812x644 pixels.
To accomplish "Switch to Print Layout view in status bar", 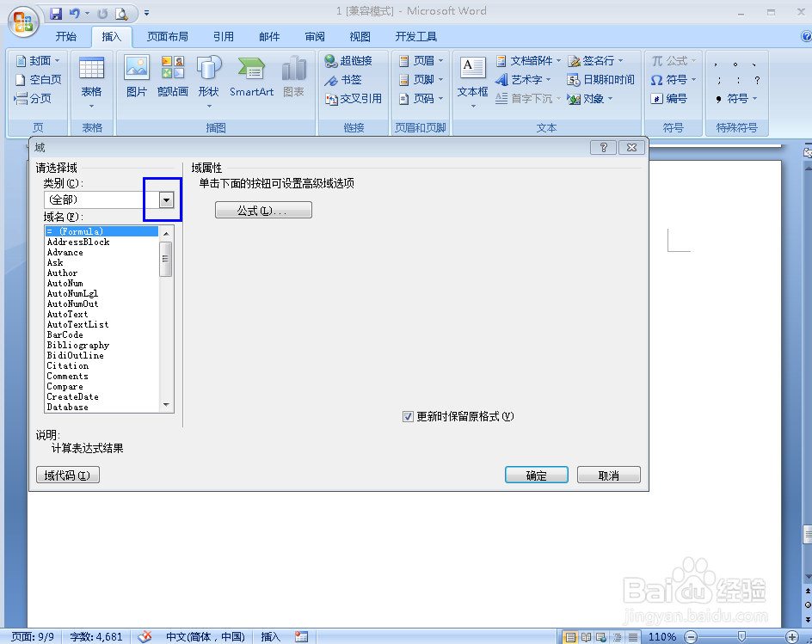I will (x=570, y=637).
